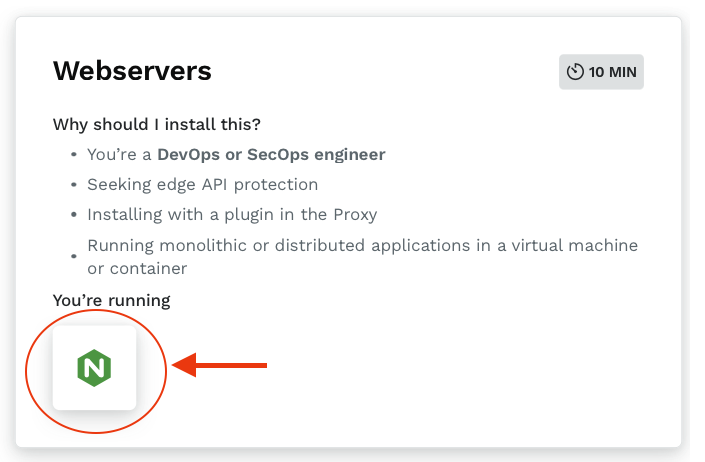705x462 pixels.
Task: Click the bullet dot before "Installing with a plugin"
Action: [74, 215]
